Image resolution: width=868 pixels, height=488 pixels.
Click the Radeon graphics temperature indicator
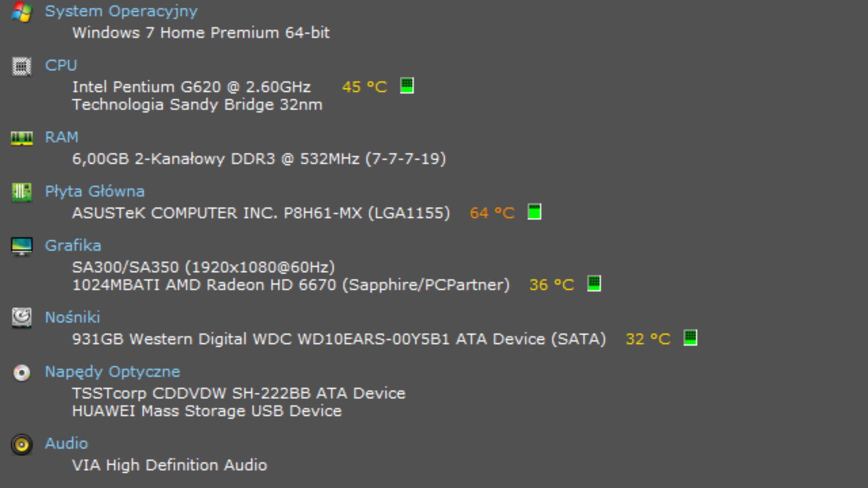594,284
